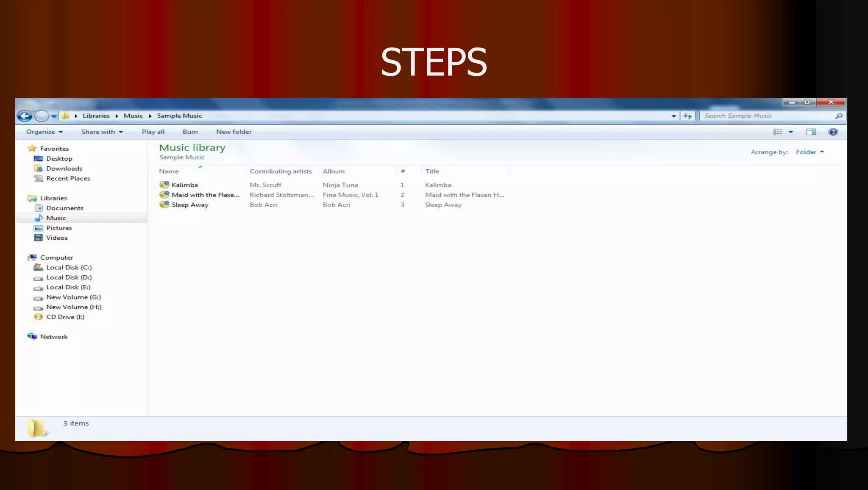Viewport: 868px width, 490px height.
Task: Open Downloads from Favorites
Action: click(64, 168)
